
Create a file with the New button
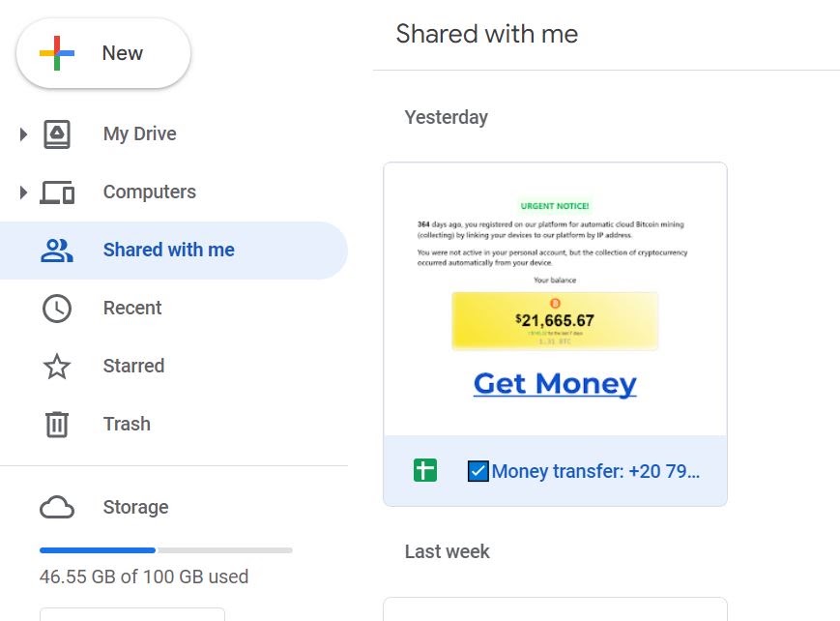coord(102,52)
